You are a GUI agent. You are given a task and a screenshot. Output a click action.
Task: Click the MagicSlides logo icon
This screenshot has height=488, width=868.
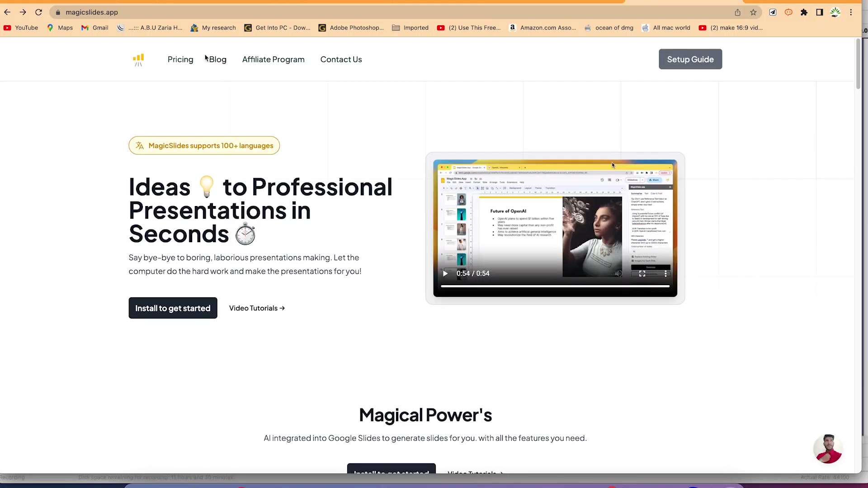pyautogui.click(x=138, y=60)
